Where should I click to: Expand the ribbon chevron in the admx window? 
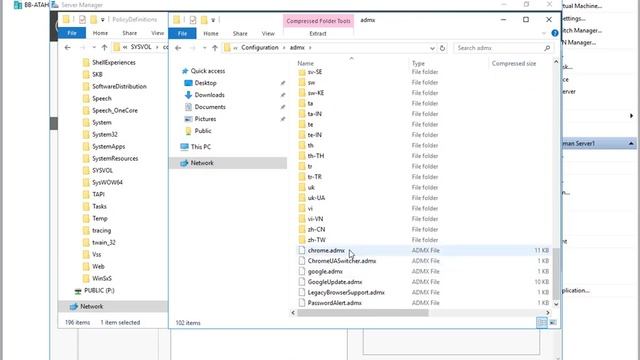(544, 33)
